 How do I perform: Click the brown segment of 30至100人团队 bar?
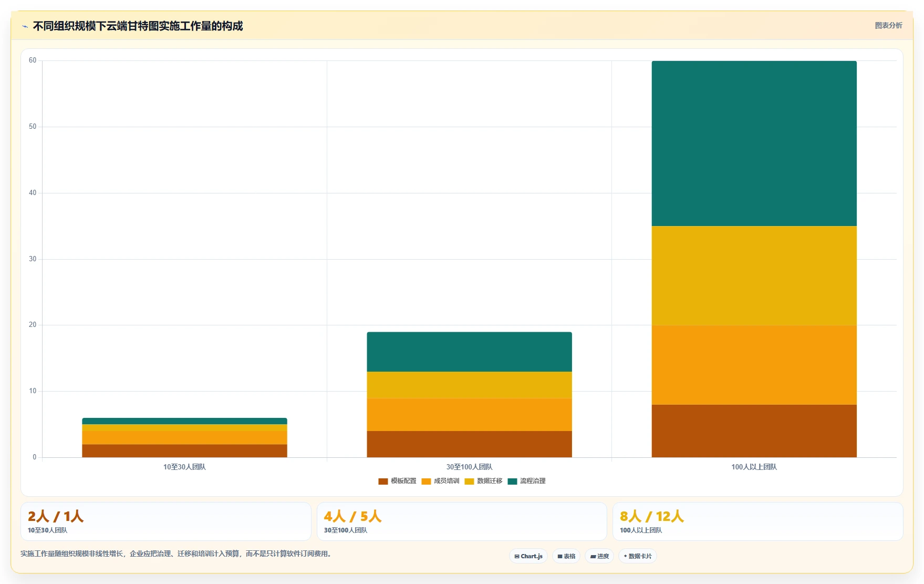469,444
